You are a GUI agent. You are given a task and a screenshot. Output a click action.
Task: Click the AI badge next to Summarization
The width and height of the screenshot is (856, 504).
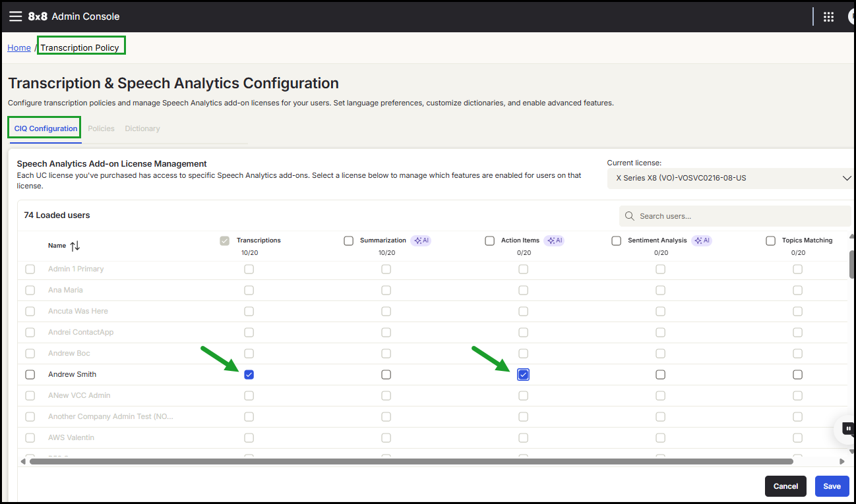click(x=421, y=240)
